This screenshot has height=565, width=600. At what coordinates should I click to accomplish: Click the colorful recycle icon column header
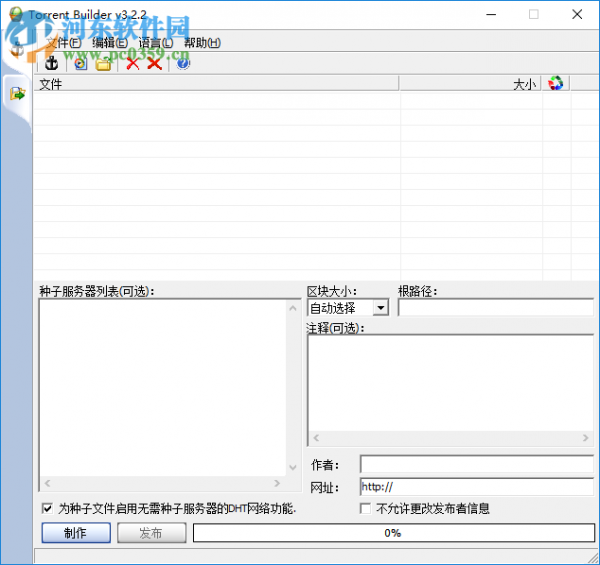click(555, 83)
